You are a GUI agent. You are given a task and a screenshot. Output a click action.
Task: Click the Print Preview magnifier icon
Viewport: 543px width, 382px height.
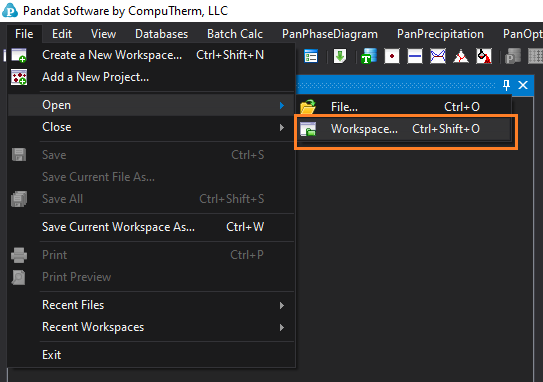point(19,277)
